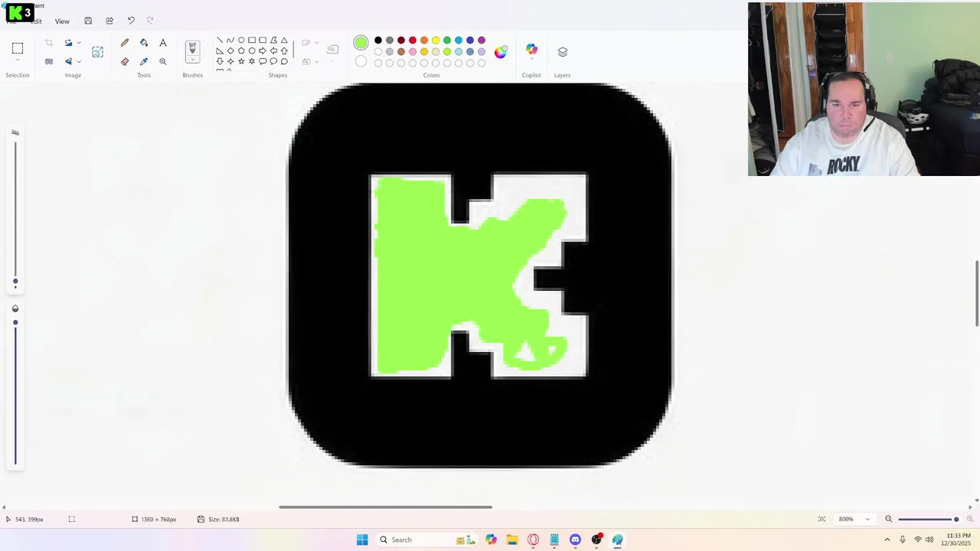The image size is (980, 551).
Task: Pick the black color swatch
Action: point(378,41)
